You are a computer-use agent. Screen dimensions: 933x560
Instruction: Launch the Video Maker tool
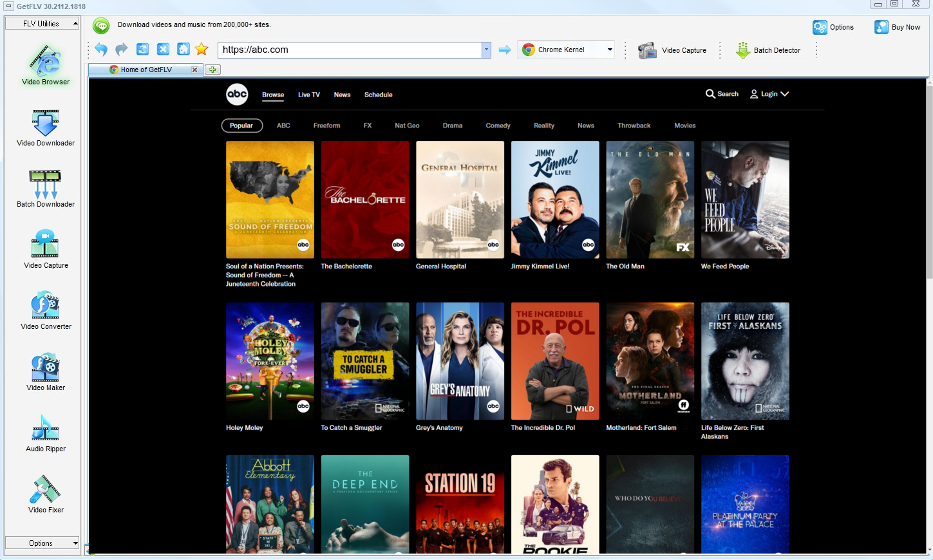tap(46, 372)
